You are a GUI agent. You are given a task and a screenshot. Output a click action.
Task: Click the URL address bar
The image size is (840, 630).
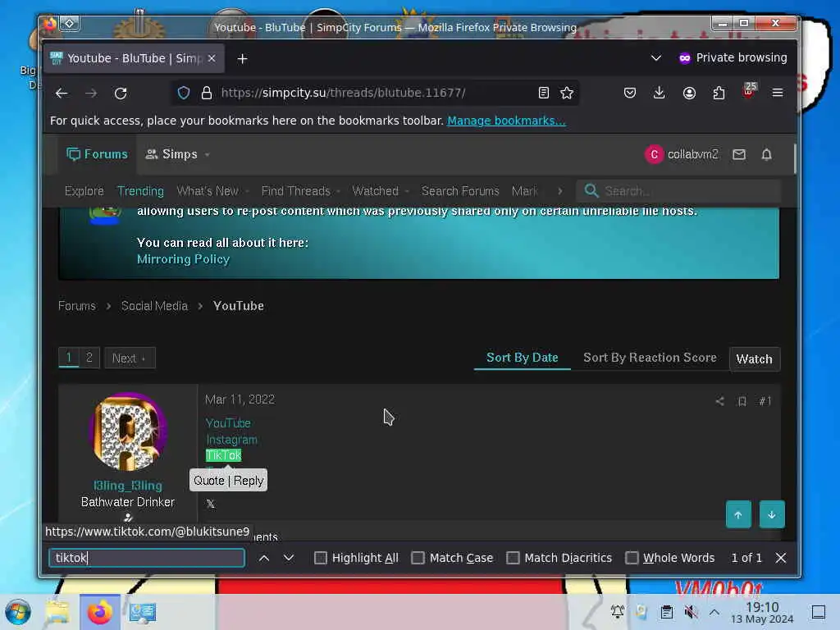375,93
